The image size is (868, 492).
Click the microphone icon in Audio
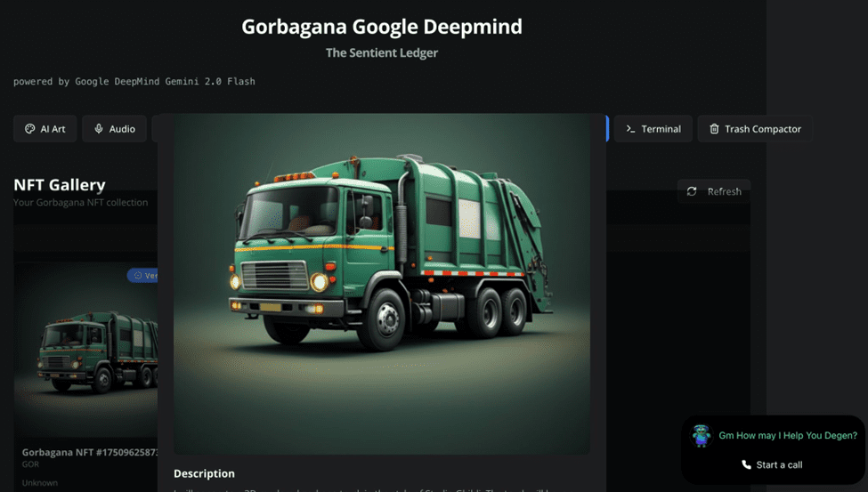pyautogui.click(x=99, y=128)
